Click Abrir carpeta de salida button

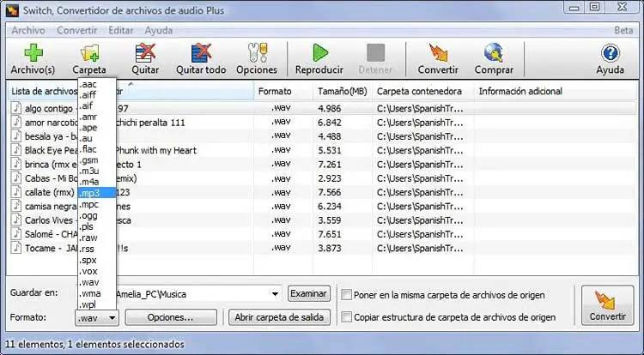point(279,317)
